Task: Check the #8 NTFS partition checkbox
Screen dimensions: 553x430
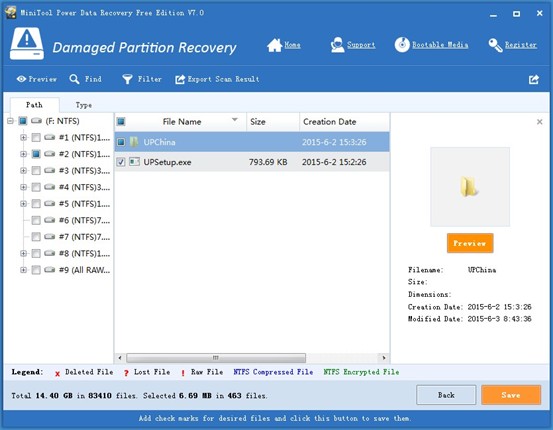Action: point(36,253)
